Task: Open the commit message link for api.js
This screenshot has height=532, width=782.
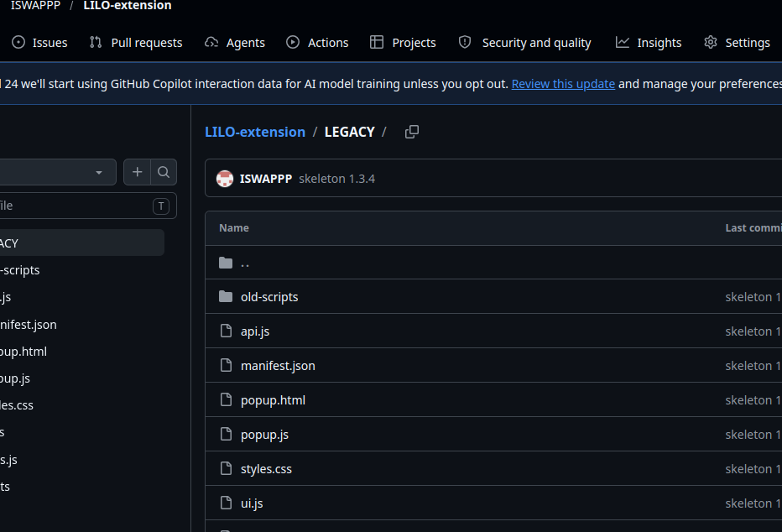Action: [753, 331]
